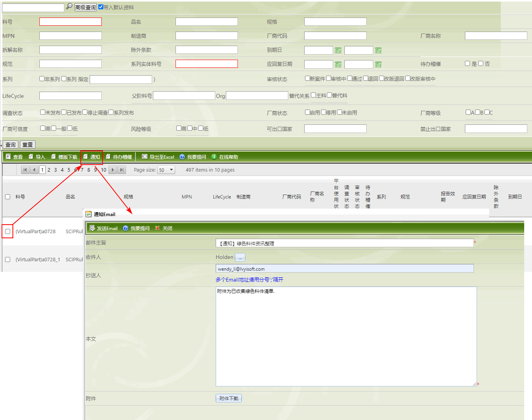Viewport: 532px width, 420px height.
Task: Click into the 系列实体料号 input field
Action: 207,64
